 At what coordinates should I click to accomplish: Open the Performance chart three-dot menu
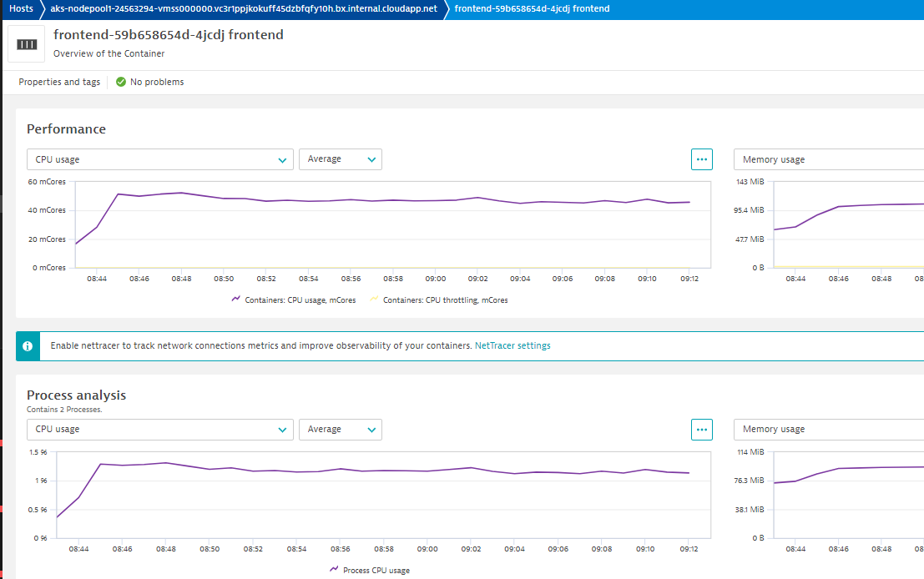click(x=701, y=159)
